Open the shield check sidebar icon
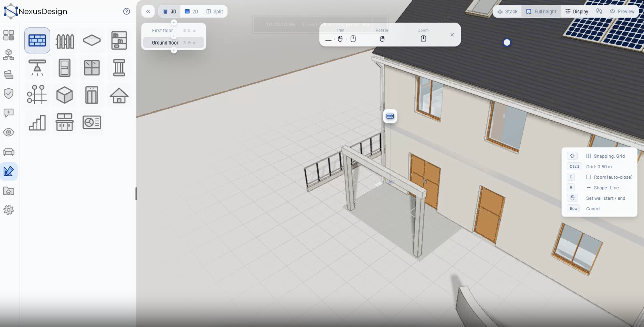The width and height of the screenshot is (644, 327). coord(8,93)
